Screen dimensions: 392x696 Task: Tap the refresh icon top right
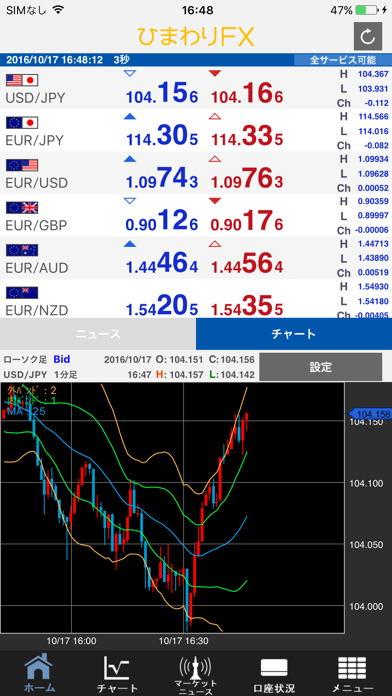(x=368, y=37)
